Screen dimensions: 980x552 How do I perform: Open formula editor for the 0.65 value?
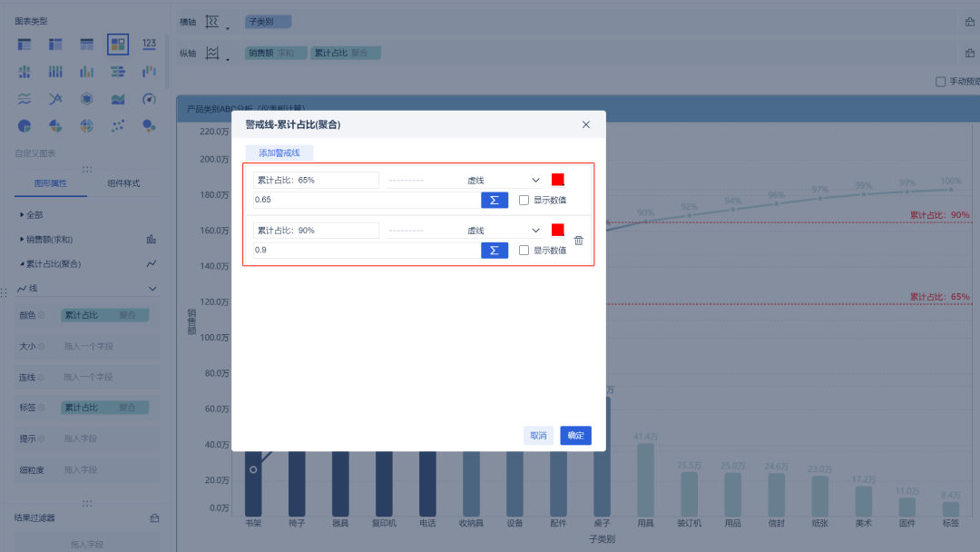pyautogui.click(x=495, y=200)
